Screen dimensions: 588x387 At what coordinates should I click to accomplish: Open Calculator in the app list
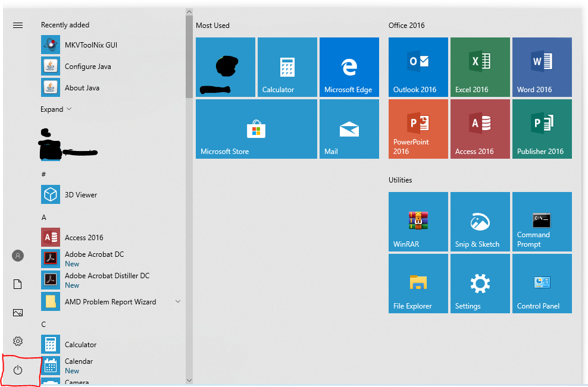coord(111,344)
